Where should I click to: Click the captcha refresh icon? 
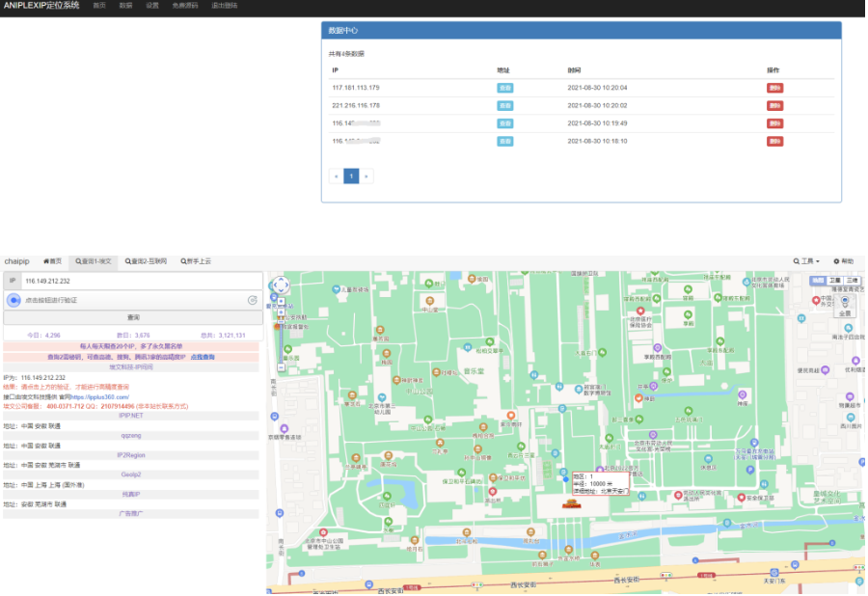(x=252, y=300)
